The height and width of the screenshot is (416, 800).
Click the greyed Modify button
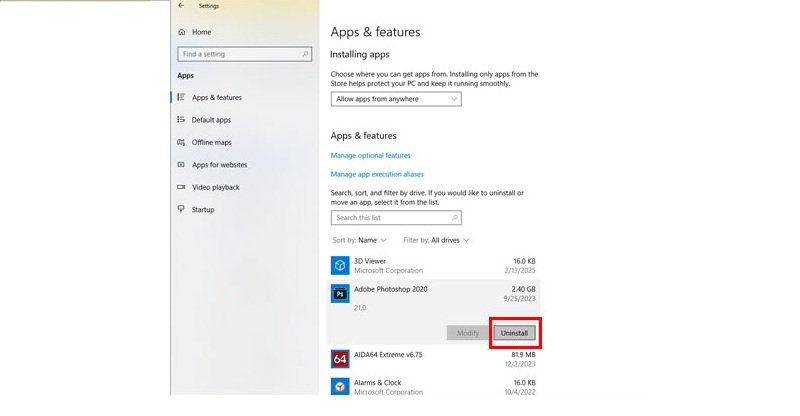[x=468, y=333]
